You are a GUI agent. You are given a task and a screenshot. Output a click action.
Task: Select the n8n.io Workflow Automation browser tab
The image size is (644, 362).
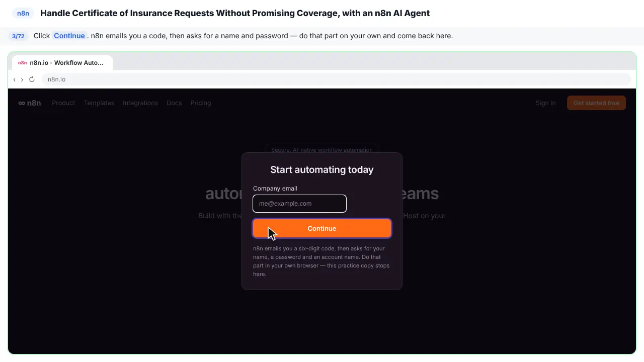tap(61, 63)
